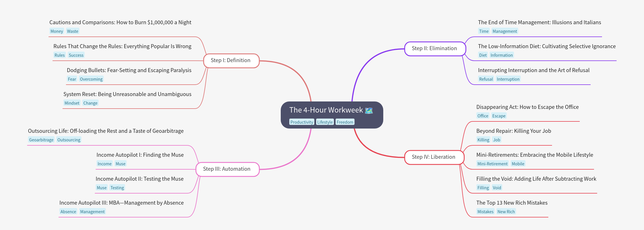Select the 'Step IV: Liberation' node

[x=434, y=157]
